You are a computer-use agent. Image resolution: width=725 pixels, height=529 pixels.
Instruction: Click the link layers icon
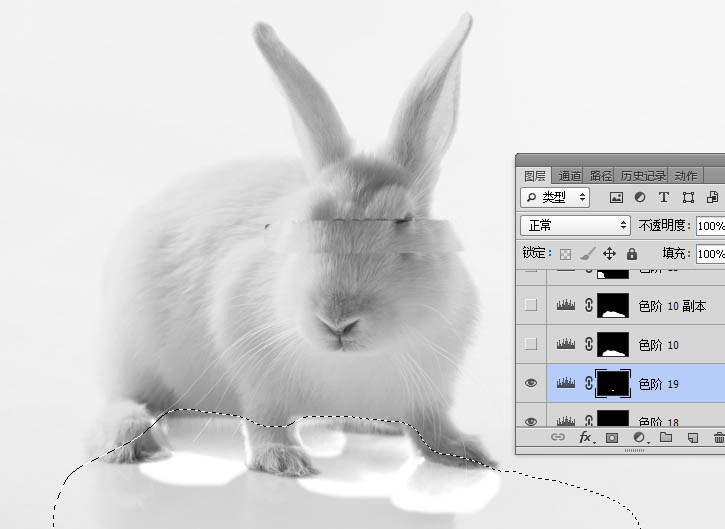pyautogui.click(x=559, y=438)
